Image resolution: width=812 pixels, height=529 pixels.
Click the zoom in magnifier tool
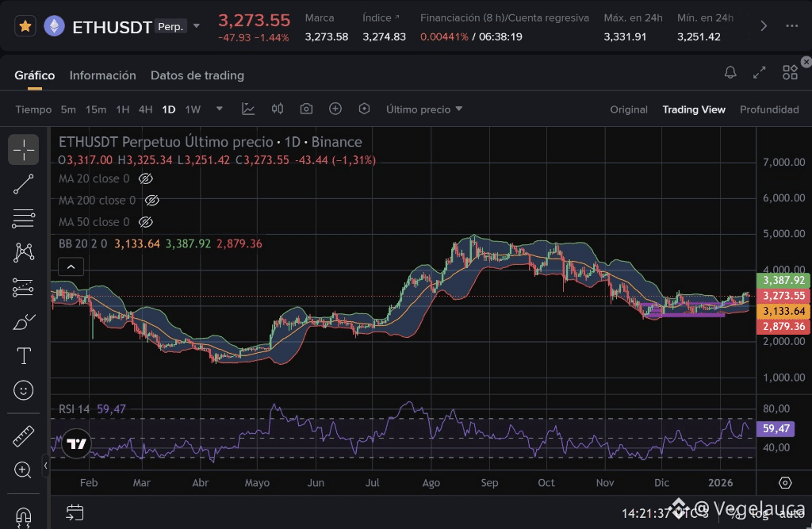point(24,470)
